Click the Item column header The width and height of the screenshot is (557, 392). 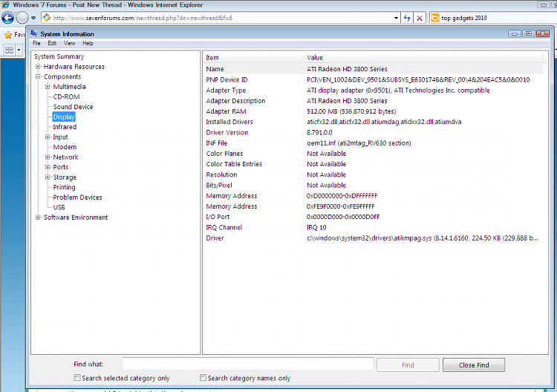[x=254, y=57]
